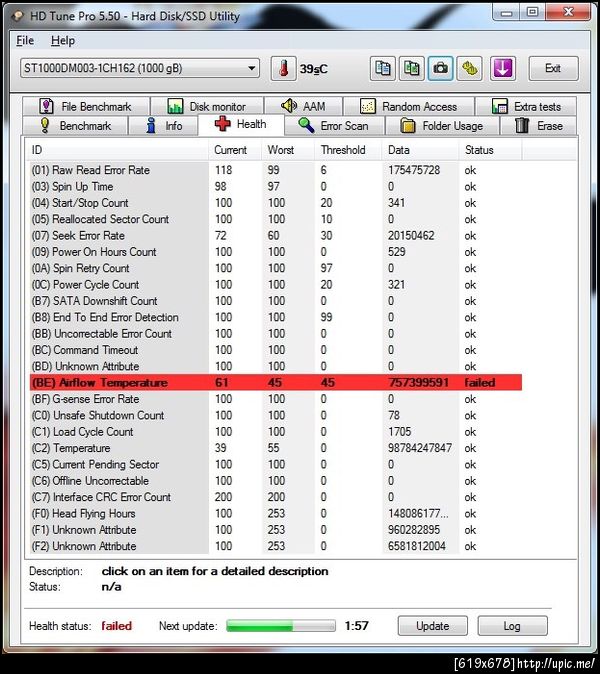Switch to the File Benchmark tab
Screen dimensions: 600x674
coord(86,106)
